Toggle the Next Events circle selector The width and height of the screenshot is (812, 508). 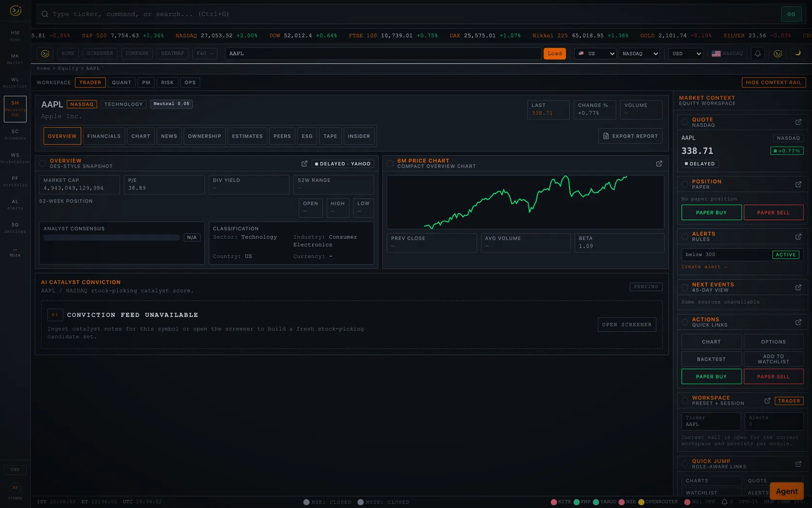684,287
